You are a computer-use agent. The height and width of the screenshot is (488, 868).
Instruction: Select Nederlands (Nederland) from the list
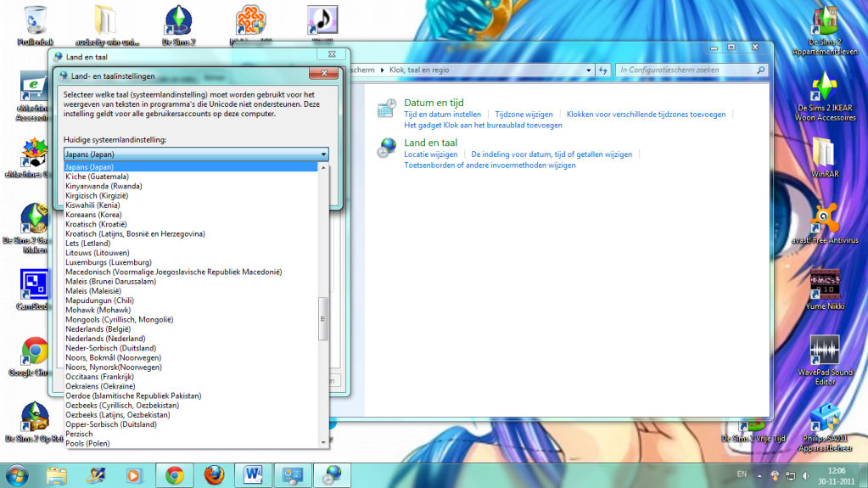coord(105,339)
